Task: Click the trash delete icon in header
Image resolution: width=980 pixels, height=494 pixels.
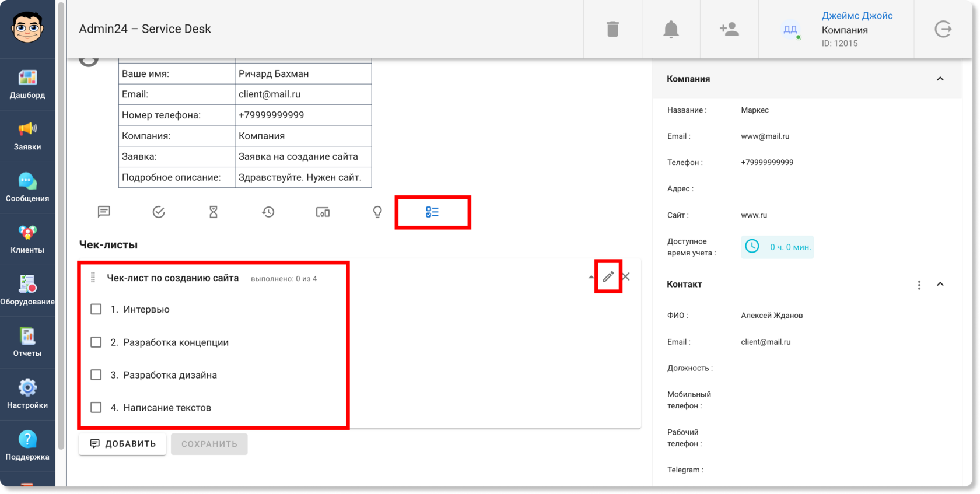Action: pos(612,29)
